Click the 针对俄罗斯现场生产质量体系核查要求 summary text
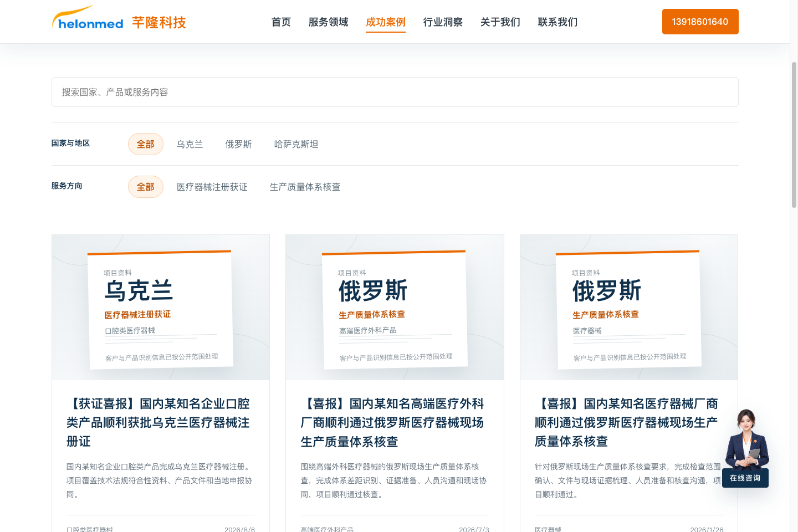This screenshot has height=532, width=798. (x=629, y=480)
